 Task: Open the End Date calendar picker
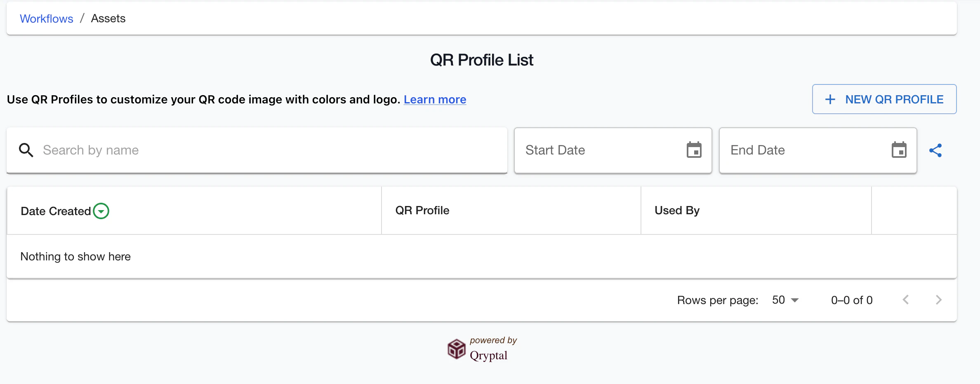point(900,150)
